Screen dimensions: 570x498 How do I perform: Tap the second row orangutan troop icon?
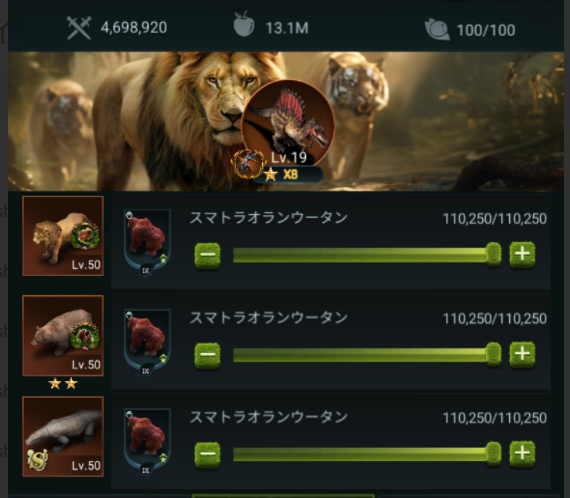tap(147, 342)
